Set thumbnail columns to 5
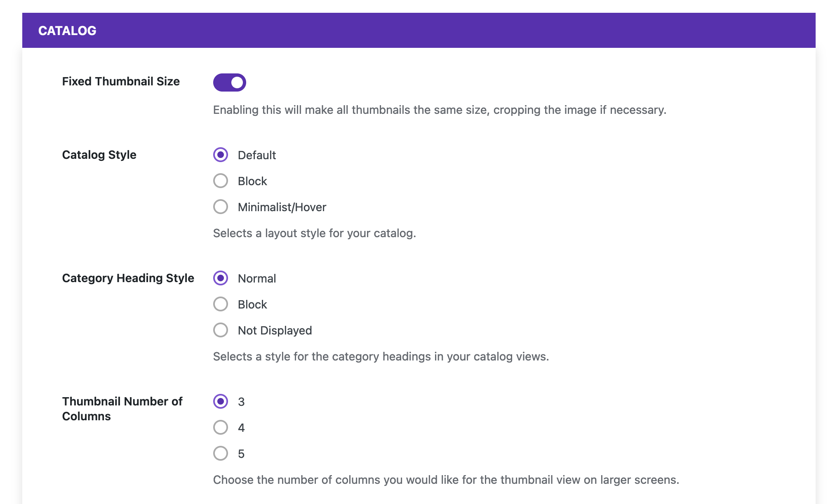The width and height of the screenshot is (828, 504). [x=221, y=453]
